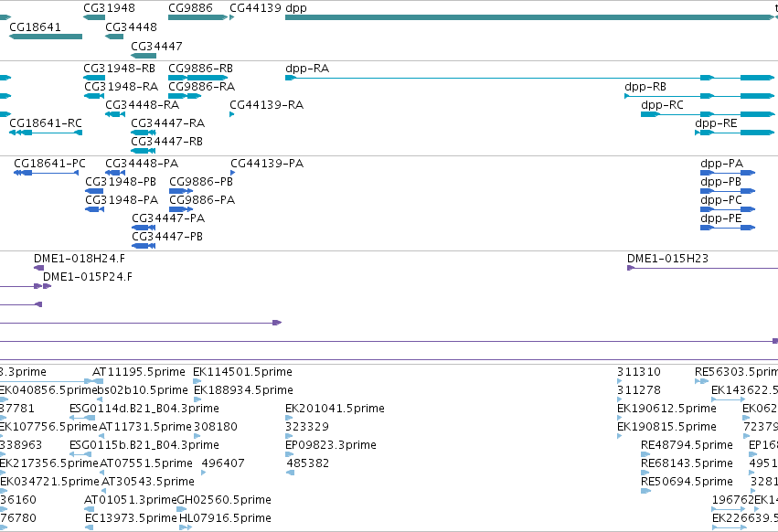Click EST EK190815.5prime

619,436
